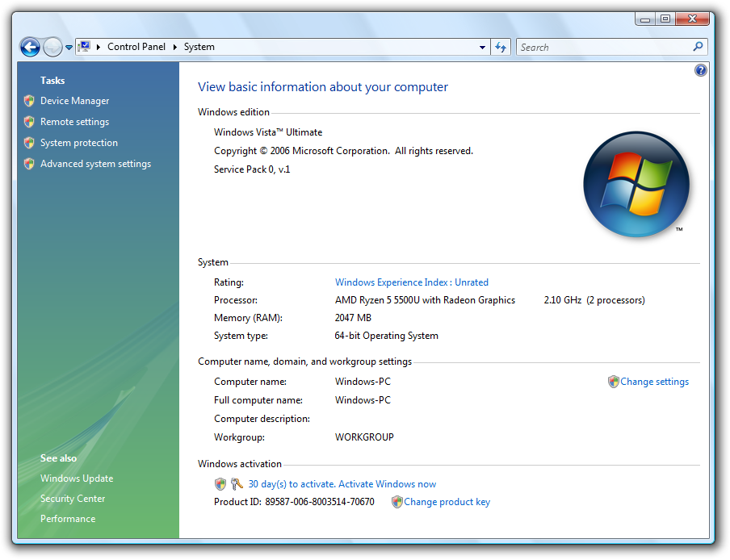Open the recent pages dropdown arrow
The width and height of the screenshot is (730, 560).
click(x=69, y=48)
